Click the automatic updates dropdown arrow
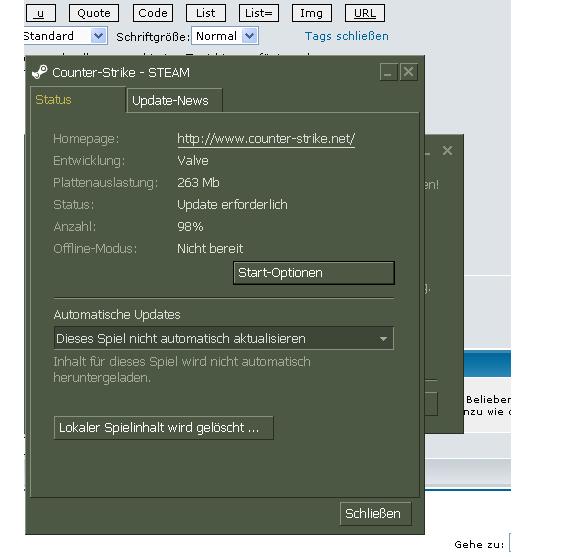Viewport: 576px width, 557px height. click(x=383, y=338)
